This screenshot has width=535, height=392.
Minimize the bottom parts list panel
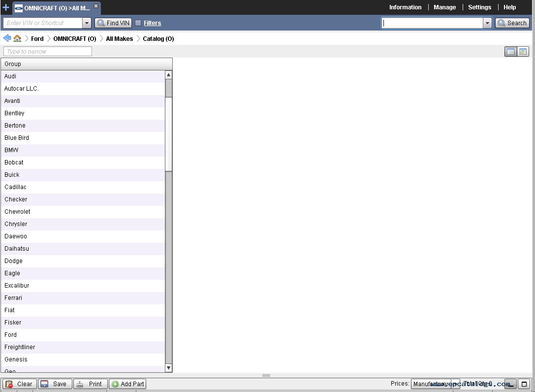pyautogui.click(x=510, y=384)
